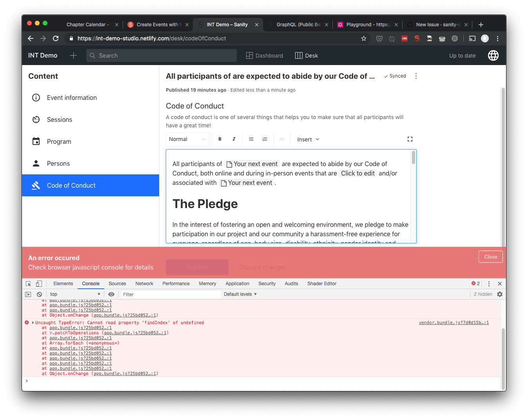The width and height of the screenshot is (528, 420).
Task: Open the Chapter Calendar browser tab
Action: 88,24
